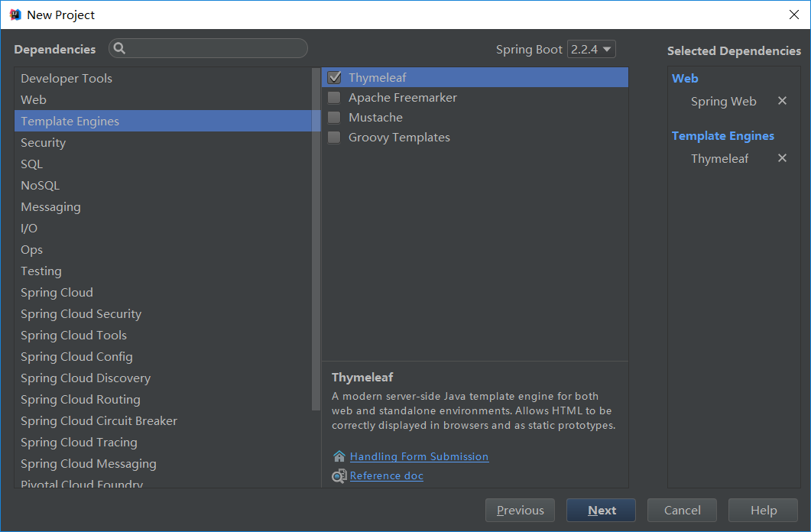Click the dependencies search field
Image resolution: width=811 pixels, height=532 pixels.
(208, 48)
